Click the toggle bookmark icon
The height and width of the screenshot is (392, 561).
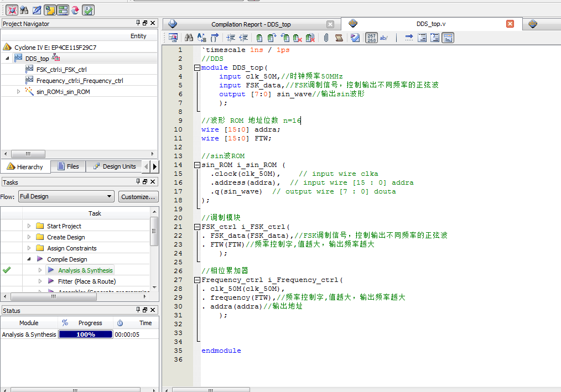coord(259,38)
